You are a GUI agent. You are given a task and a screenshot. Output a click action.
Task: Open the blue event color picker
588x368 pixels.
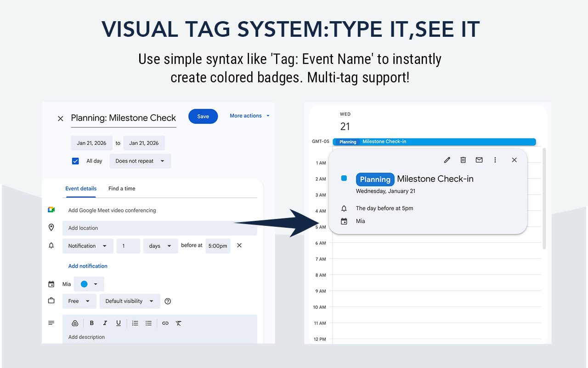[89, 284]
